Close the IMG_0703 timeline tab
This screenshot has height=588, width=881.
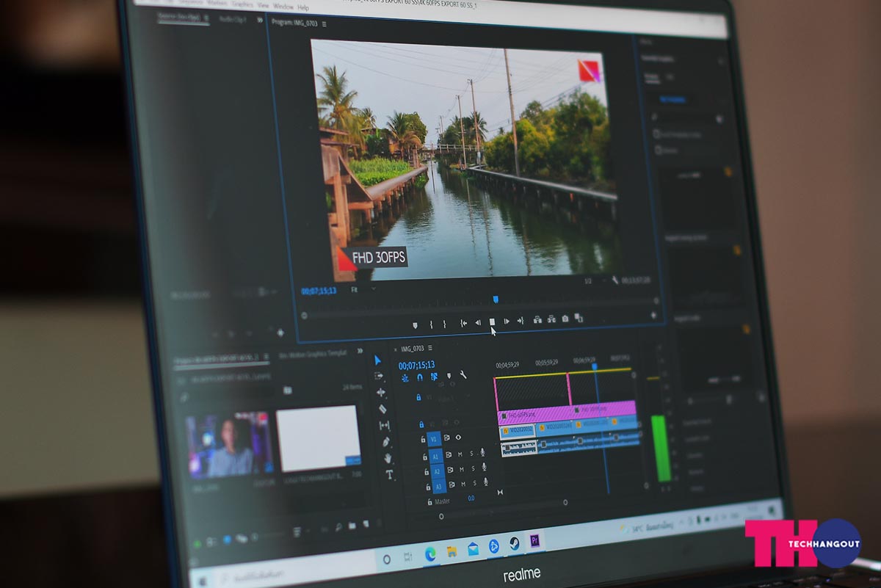396,349
